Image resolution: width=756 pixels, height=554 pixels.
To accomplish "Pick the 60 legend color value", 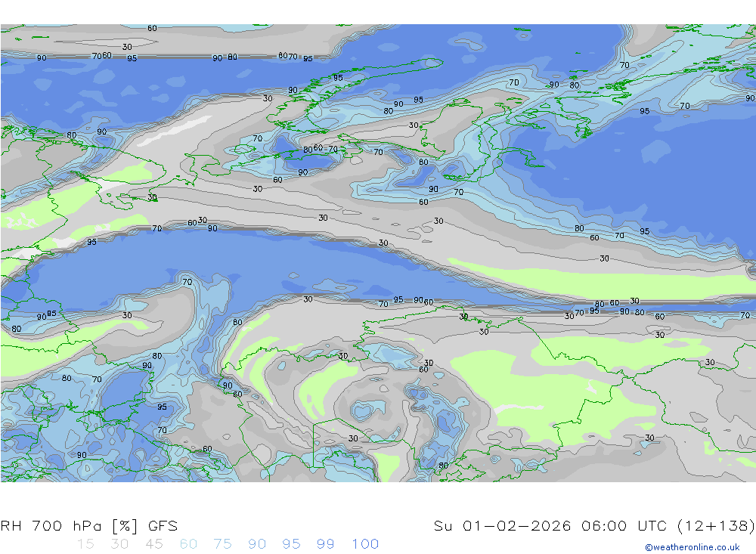I will pos(188,544).
